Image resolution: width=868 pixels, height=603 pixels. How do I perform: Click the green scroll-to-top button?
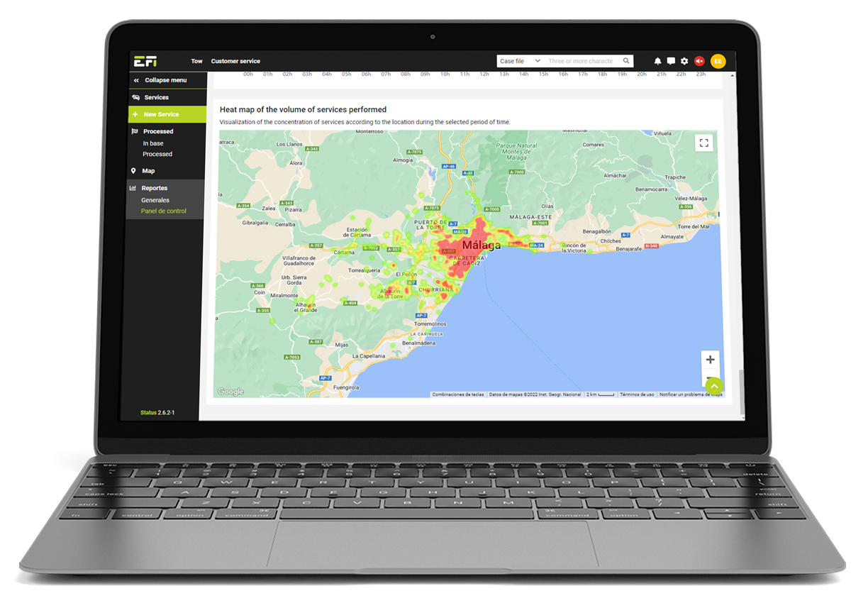coord(714,386)
